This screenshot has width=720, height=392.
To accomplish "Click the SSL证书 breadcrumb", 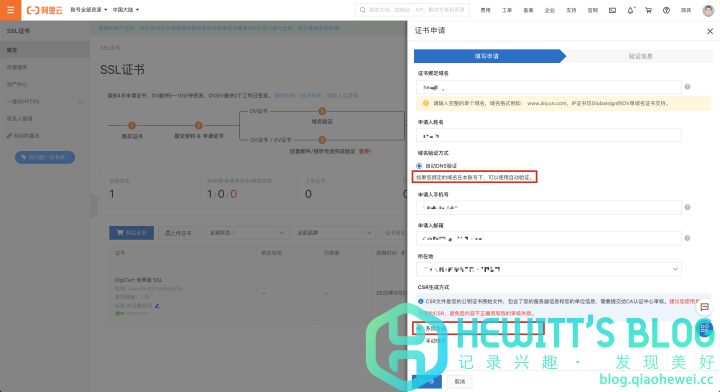I will [x=110, y=48].
